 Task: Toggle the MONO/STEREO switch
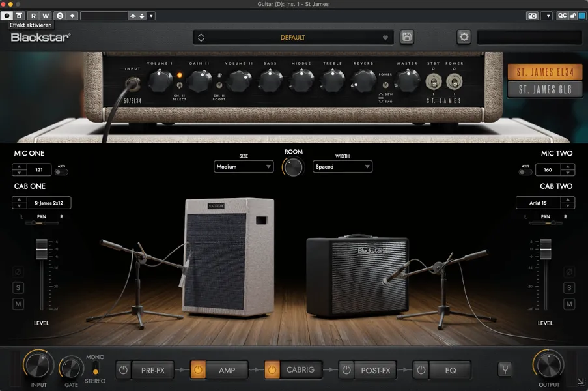tap(96, 368)
